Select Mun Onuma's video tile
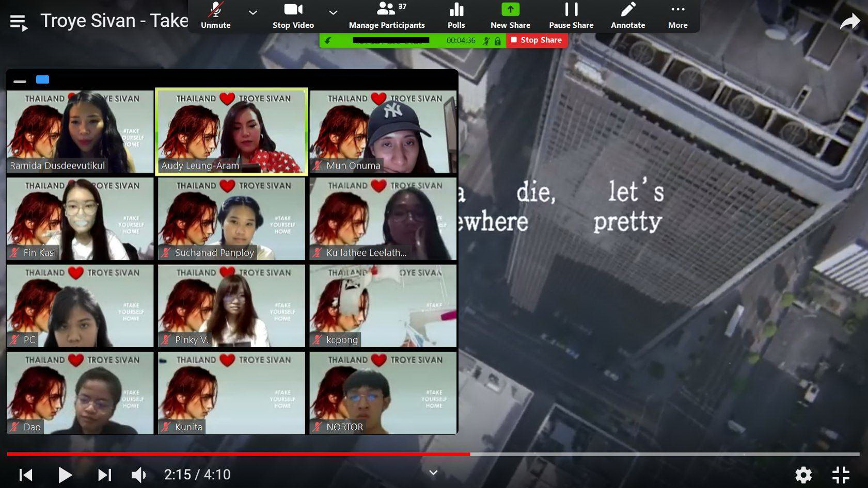Image resolution: width=868 pixels, height=488 pixels. pyautogui.click(x=383, y=132)
